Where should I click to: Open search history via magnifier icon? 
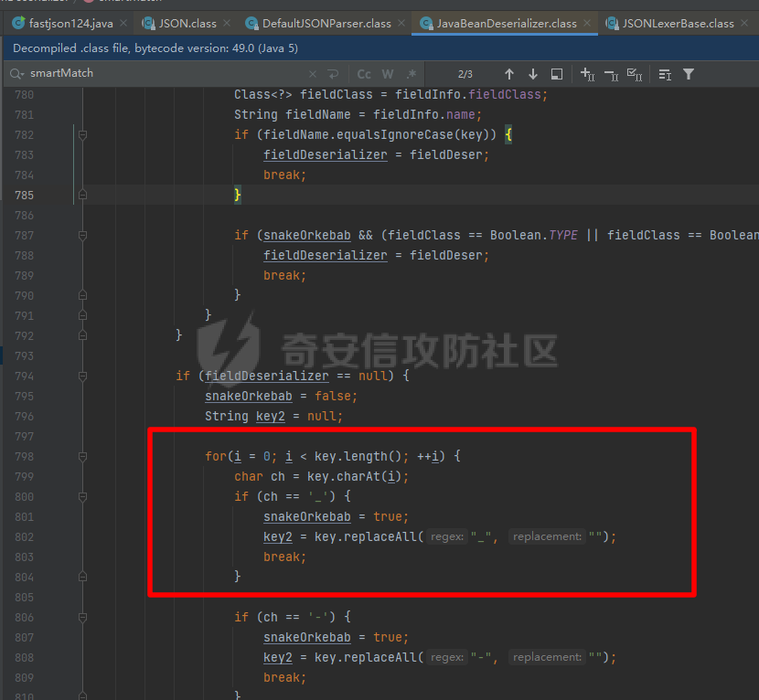(x=17, y=73)
